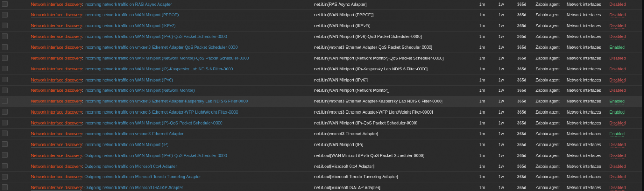This screenshot has height=191, width=644.
Task: Open incoming traffic on vmxnet3 Ethernet Adapter item
Action: [134, 134]
